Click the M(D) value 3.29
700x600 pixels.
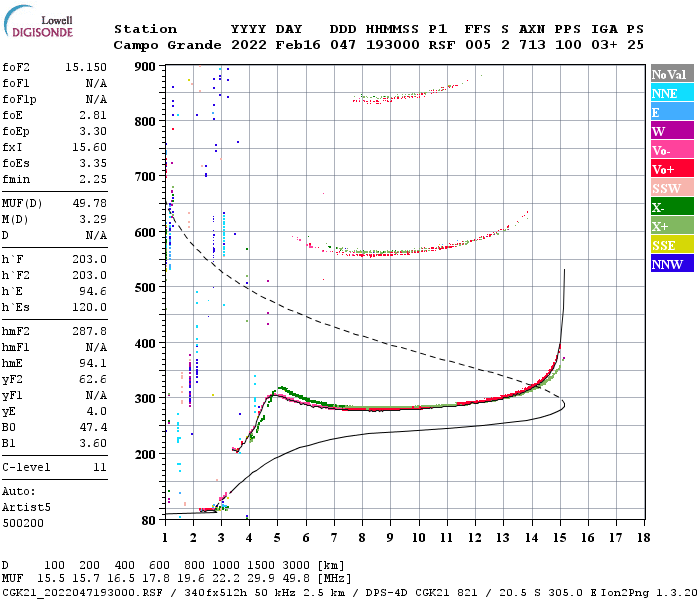pyautogui.click(x=93, y=219)
